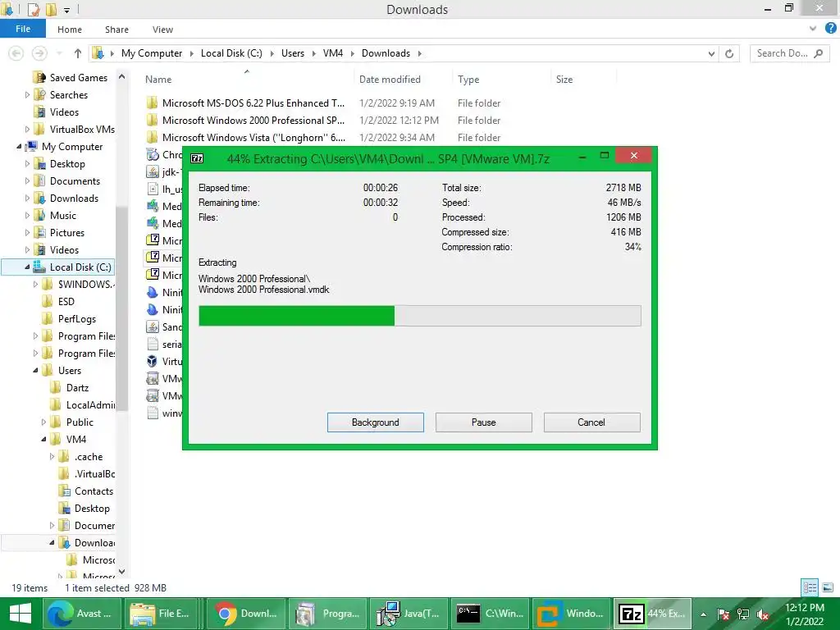Open Programs taskbar item

point(328,614)
